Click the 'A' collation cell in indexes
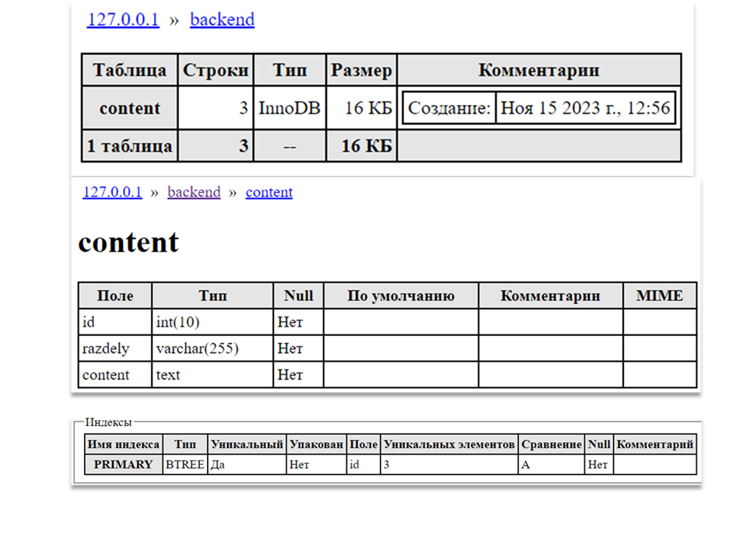Screen dimensions: 747x560 [x=551, y=464]
